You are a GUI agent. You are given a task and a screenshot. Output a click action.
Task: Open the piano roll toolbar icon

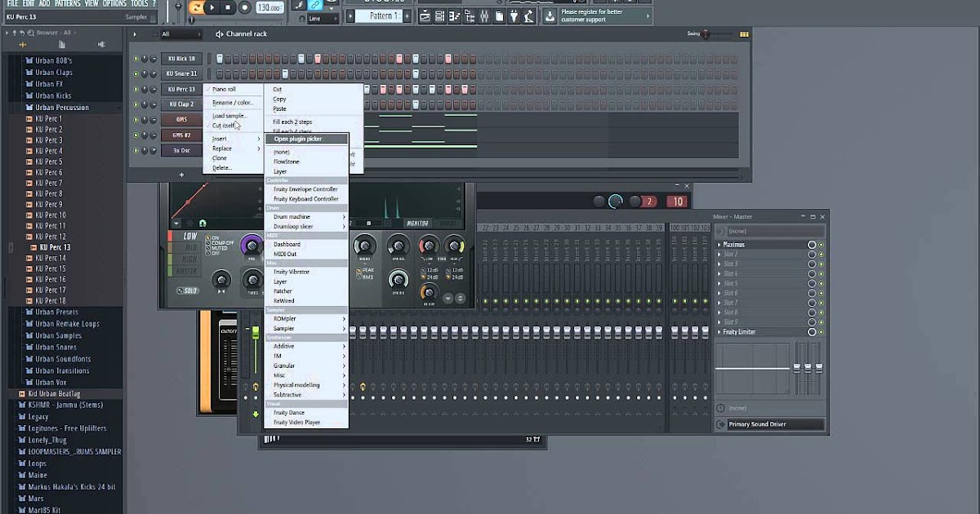point(454,16)
